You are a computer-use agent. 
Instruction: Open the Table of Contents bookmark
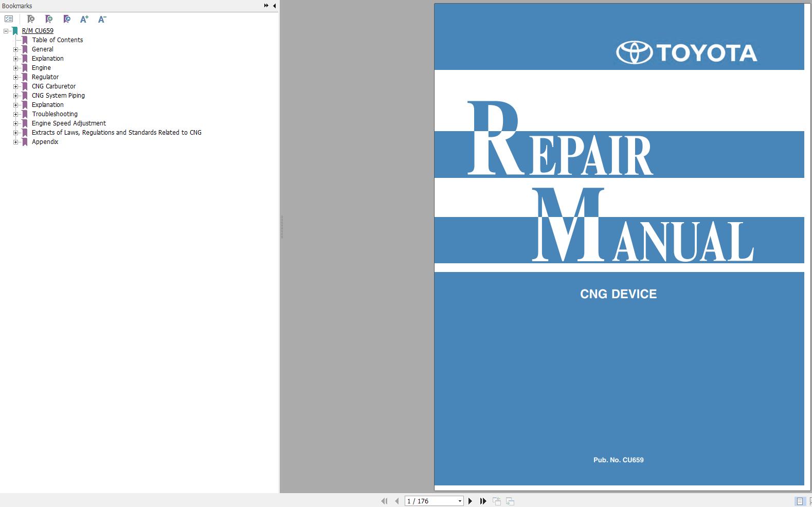(58, 40)
